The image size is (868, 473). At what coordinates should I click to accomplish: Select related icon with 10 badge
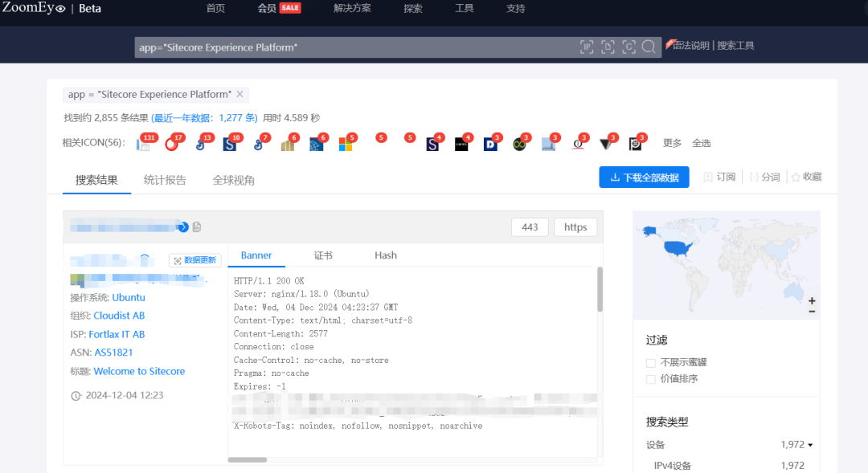click(x=230, y=145)
